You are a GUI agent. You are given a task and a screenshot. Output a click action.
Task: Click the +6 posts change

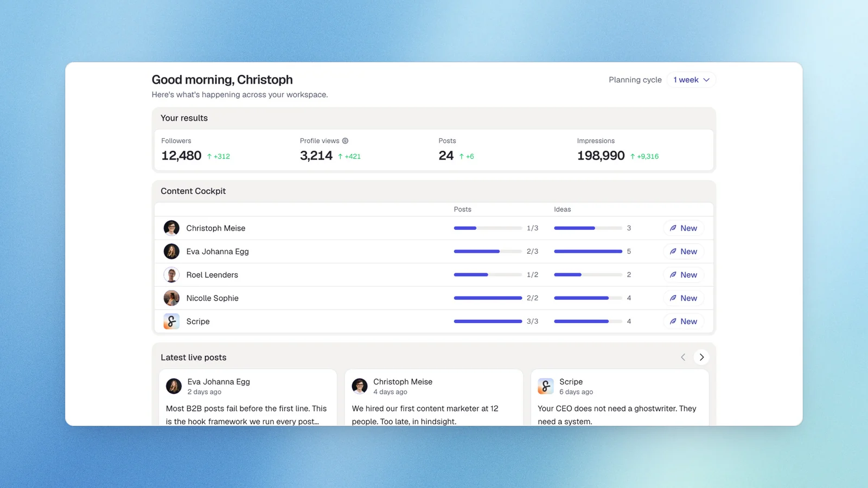coord(467,156)
